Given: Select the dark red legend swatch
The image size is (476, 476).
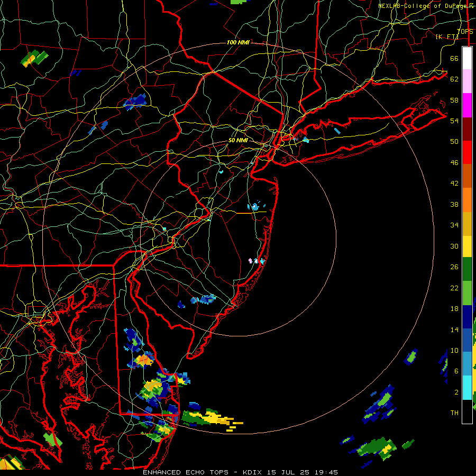Looking at the screenshot, I should 467,129.
